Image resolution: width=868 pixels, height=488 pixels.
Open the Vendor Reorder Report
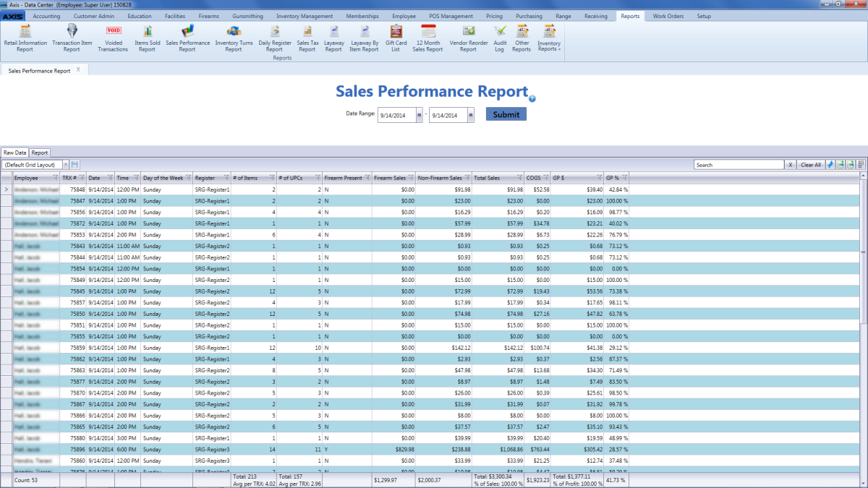468,38
